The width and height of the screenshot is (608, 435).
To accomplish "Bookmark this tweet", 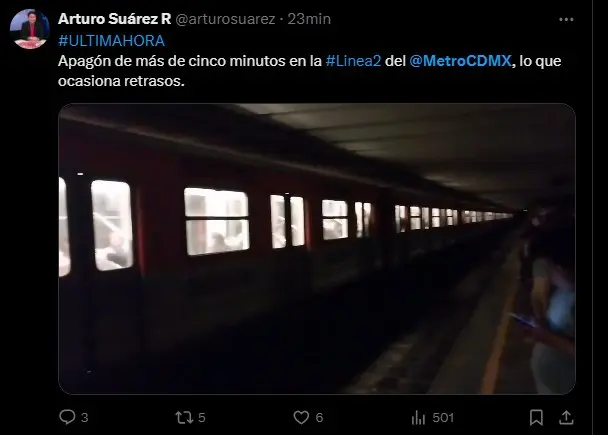I will pyautogui.click(x=536, y=418).
